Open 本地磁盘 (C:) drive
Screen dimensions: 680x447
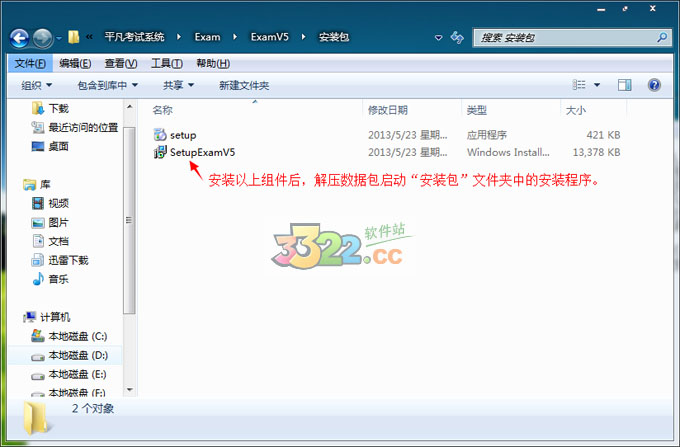[x=78, y=336]
